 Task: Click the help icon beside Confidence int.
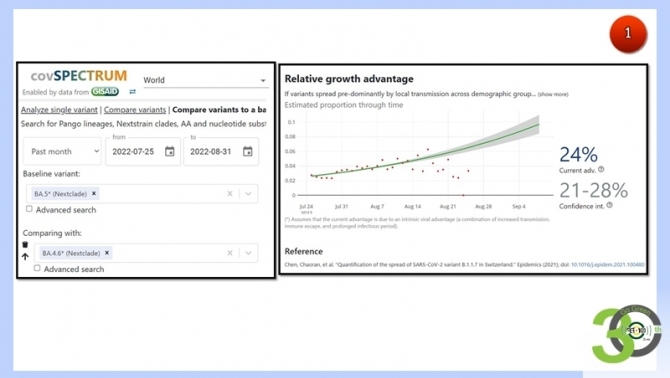coord(610,205)
